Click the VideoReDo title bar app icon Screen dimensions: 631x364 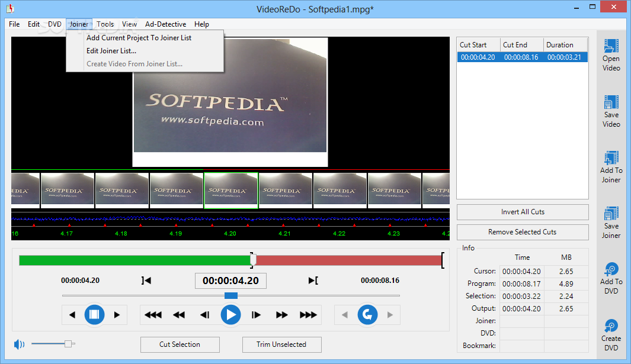tap(10, 8)
